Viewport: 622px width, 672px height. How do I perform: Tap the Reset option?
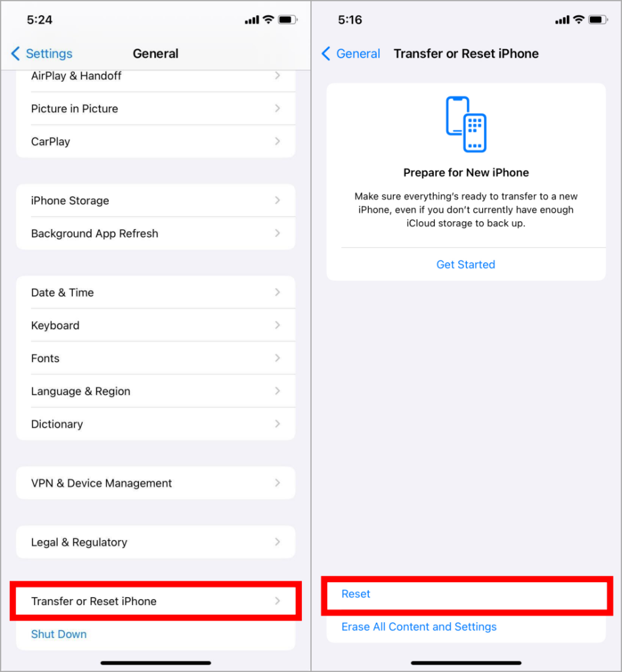click(466, 594)
